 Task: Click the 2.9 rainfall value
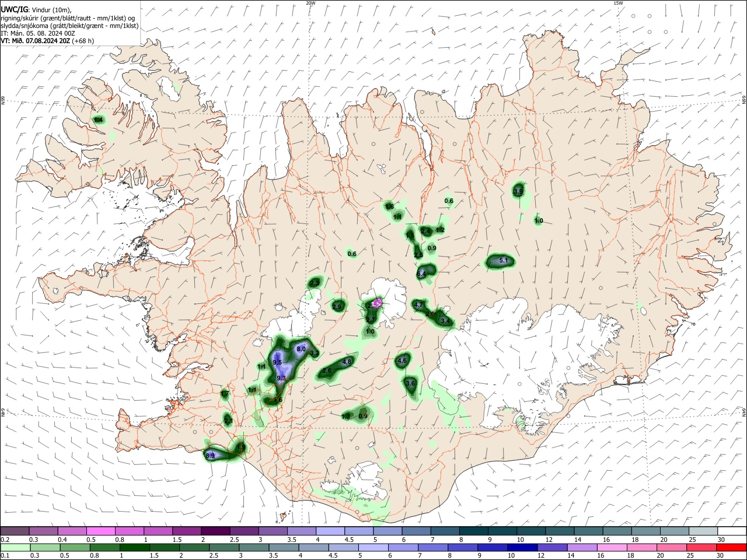[337, 307]
